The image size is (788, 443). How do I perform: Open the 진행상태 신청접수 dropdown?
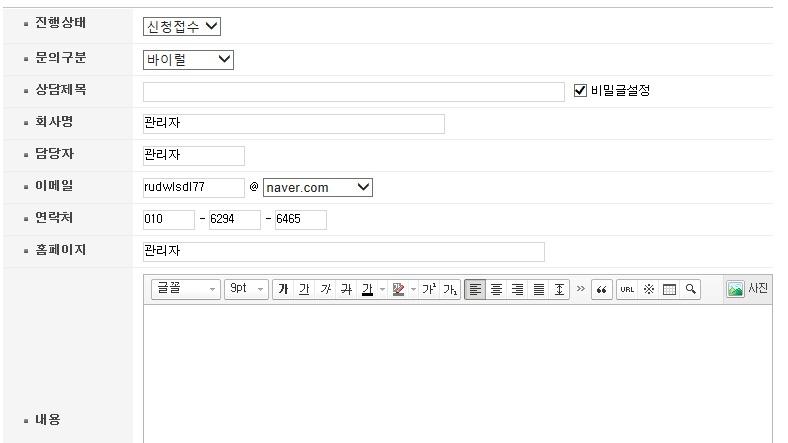tap(182, 26)
